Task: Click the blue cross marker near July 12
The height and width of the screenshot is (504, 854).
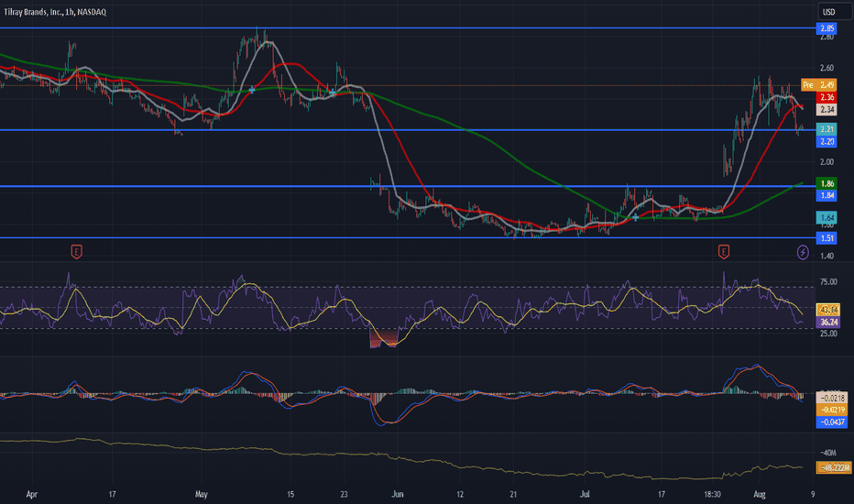Action: 636,217
